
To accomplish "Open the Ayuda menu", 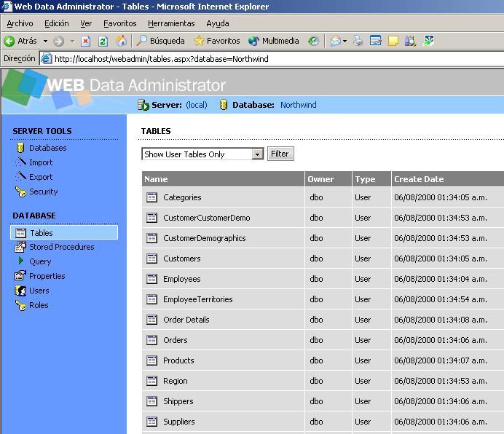I will coord(218,23).
